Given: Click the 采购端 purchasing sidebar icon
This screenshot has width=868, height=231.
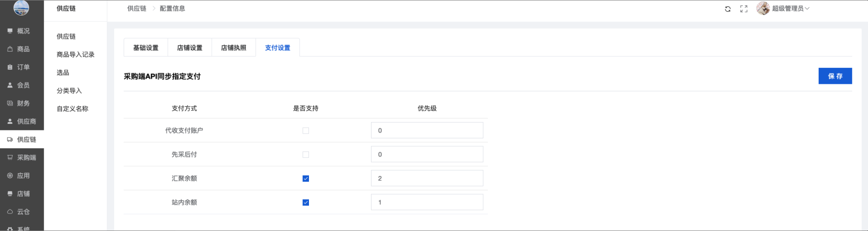Looking at the screenshot, I should click(x=10, y=158).
